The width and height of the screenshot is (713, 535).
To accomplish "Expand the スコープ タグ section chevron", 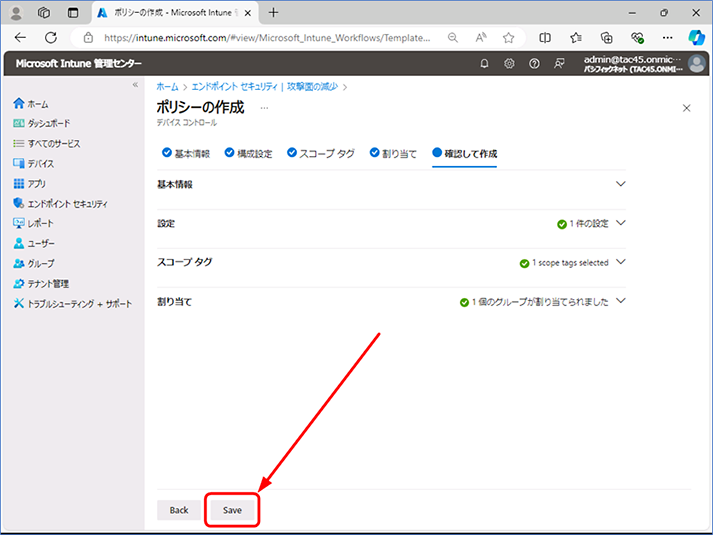I will pos(621,262).
